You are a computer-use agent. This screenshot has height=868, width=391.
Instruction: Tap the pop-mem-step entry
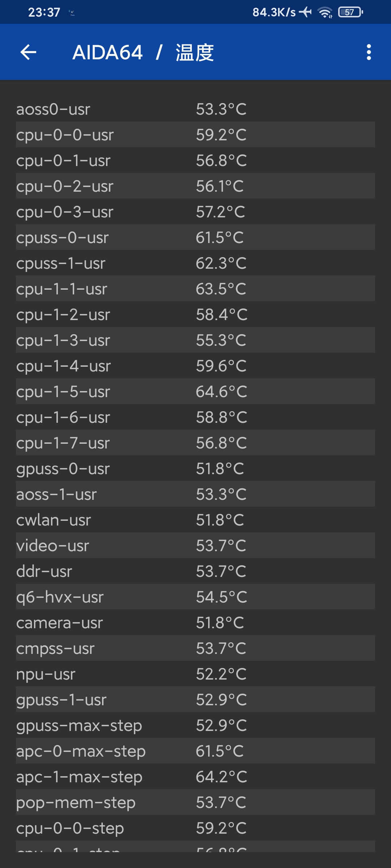point(195,802)
